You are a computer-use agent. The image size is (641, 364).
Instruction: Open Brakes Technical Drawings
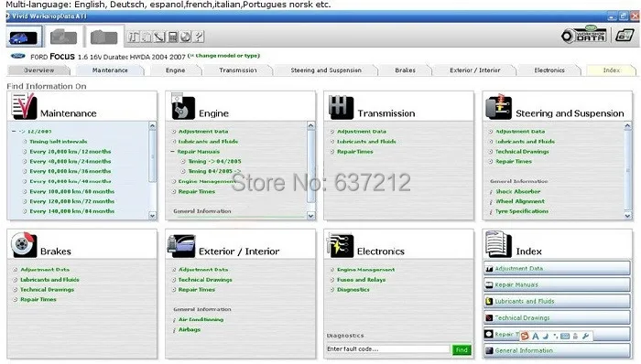click(x=47, y=290)
